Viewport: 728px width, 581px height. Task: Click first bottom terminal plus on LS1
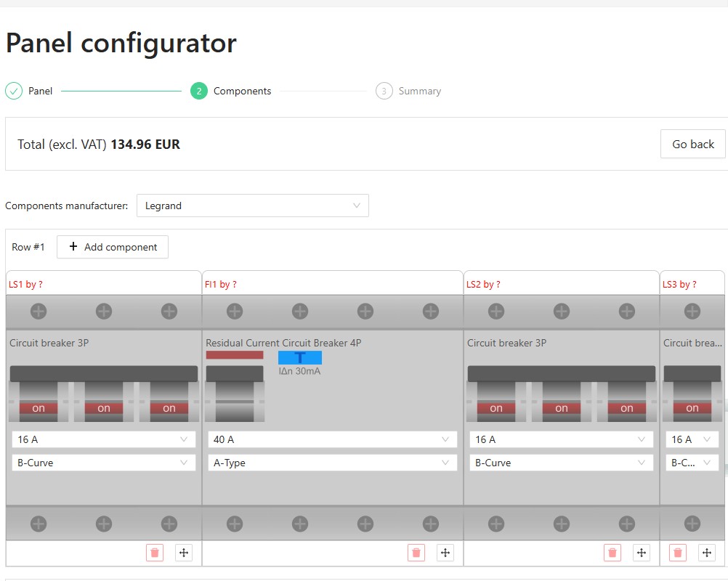click(39, 524)
